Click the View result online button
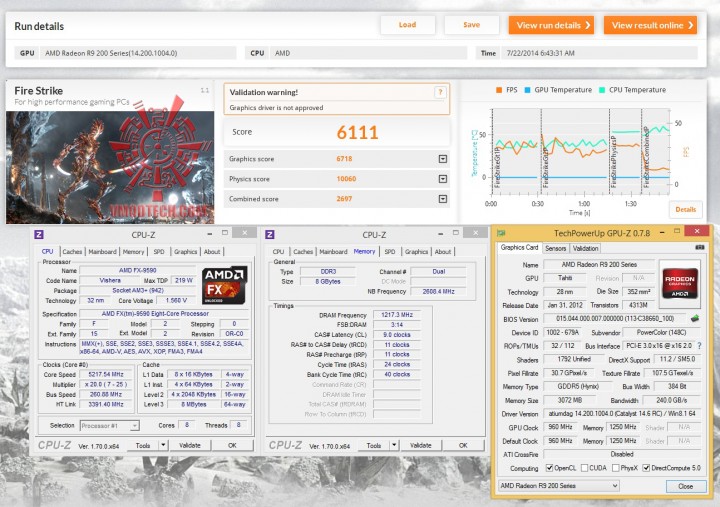 point(650,25)
